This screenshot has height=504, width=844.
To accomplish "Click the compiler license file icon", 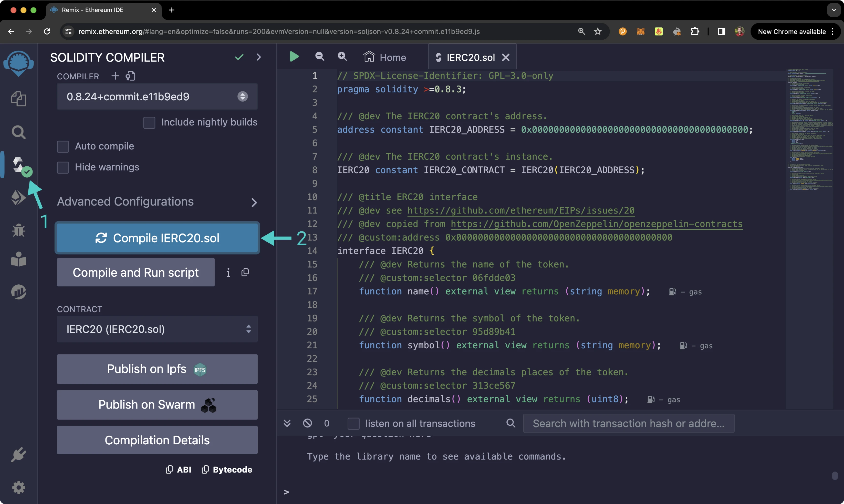I will (x=130, y=76).
